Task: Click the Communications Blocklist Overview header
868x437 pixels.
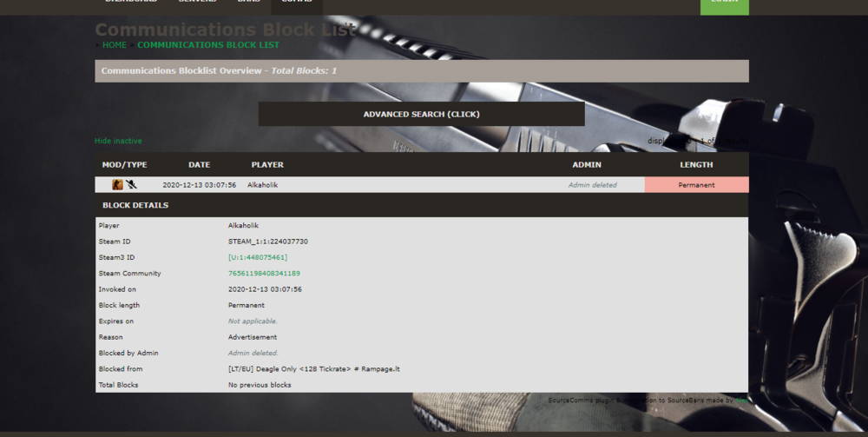Action: (x=421, y=70)
